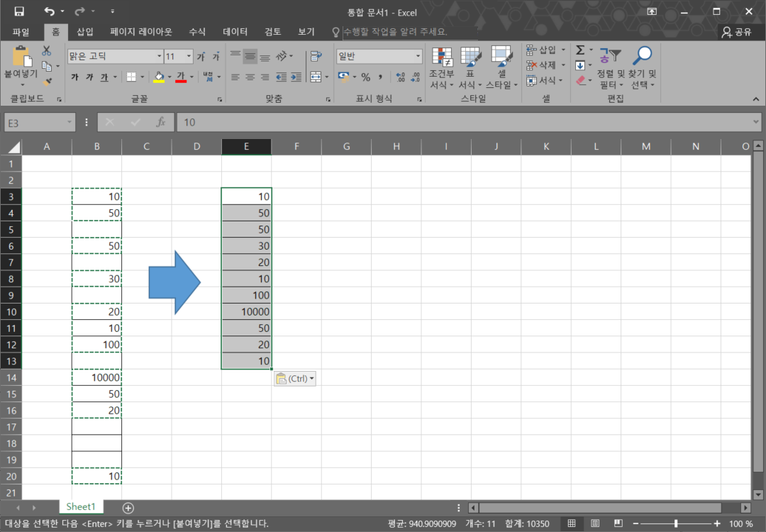Switch to the 검토 review tab
This screenshot has width=766, height=532.
(272, 32)
